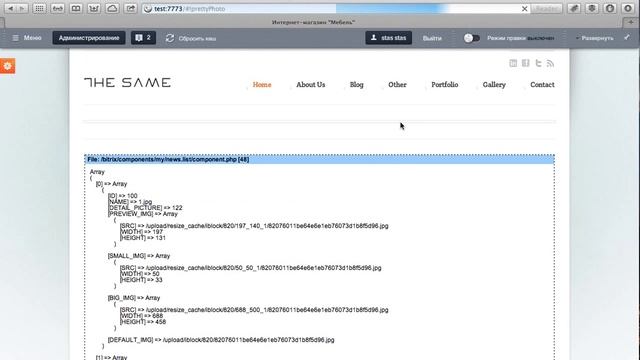Click the SRC path containing 197_140_1
This screenshot has height=360, width=640.
(254, 226)
